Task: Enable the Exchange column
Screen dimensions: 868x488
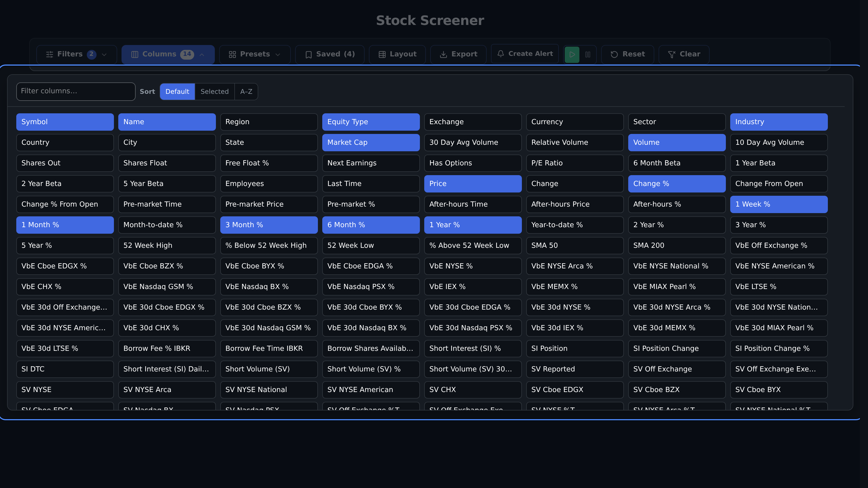Action: click(473, 122)
